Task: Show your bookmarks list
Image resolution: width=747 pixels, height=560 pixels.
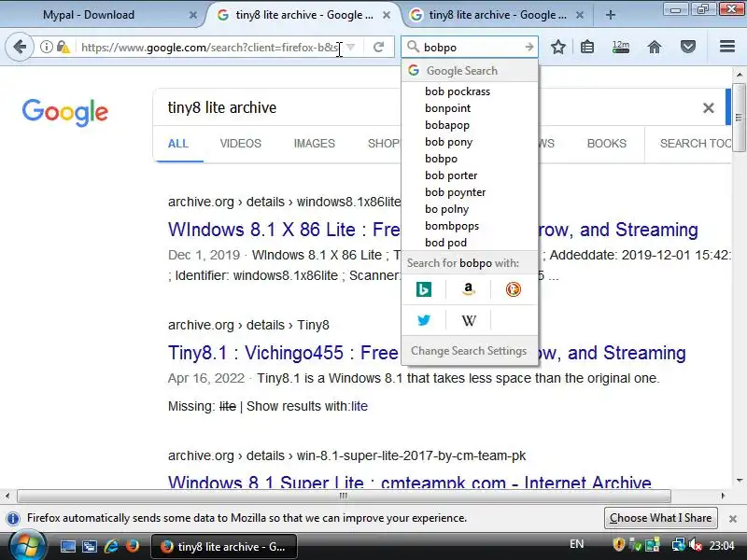Action: tap(587, 47)
